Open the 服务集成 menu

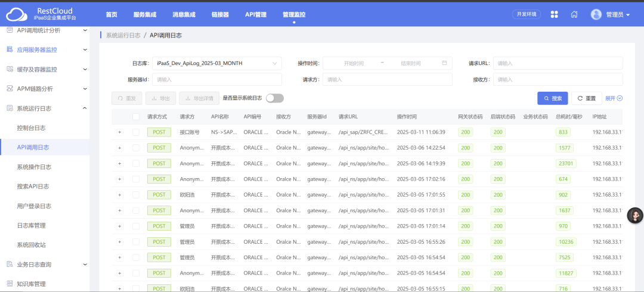145,14
